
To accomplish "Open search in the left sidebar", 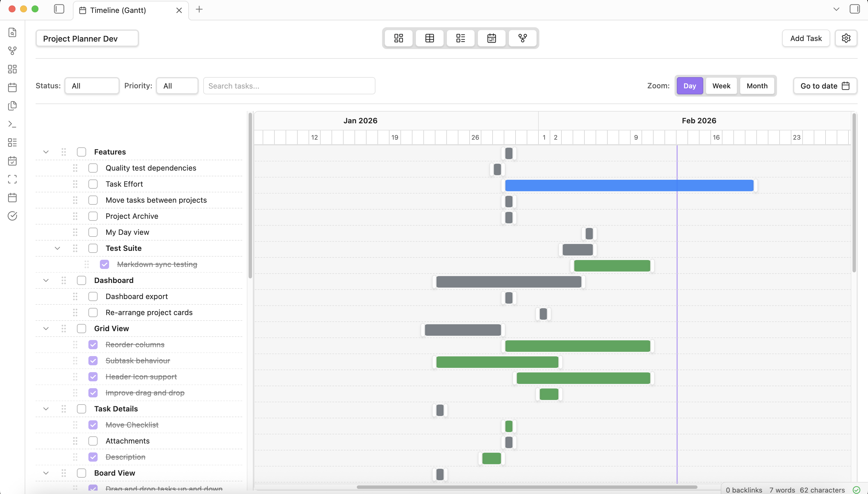I will [12, 32].
